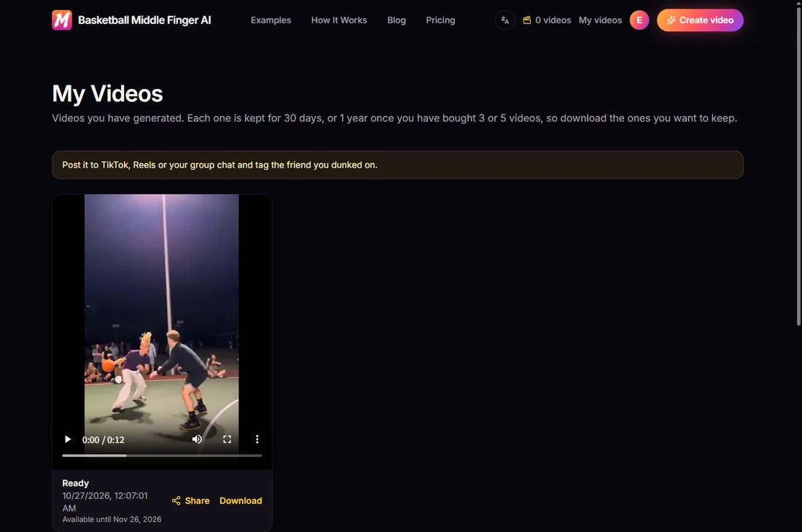802x532 pixels.
Task: Open the language translation icon
Action: coord(505,20)
